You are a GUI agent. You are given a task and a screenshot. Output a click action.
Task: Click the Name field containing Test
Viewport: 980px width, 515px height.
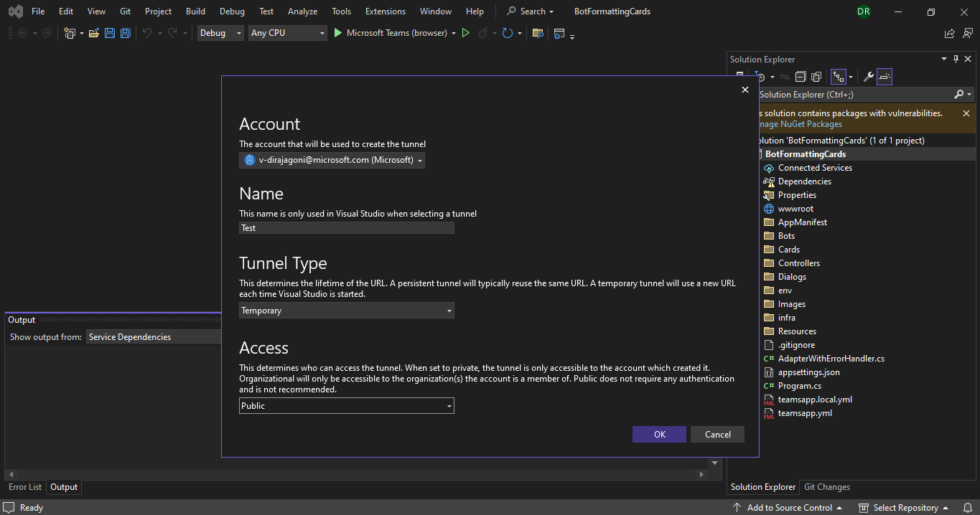point(347,228)
